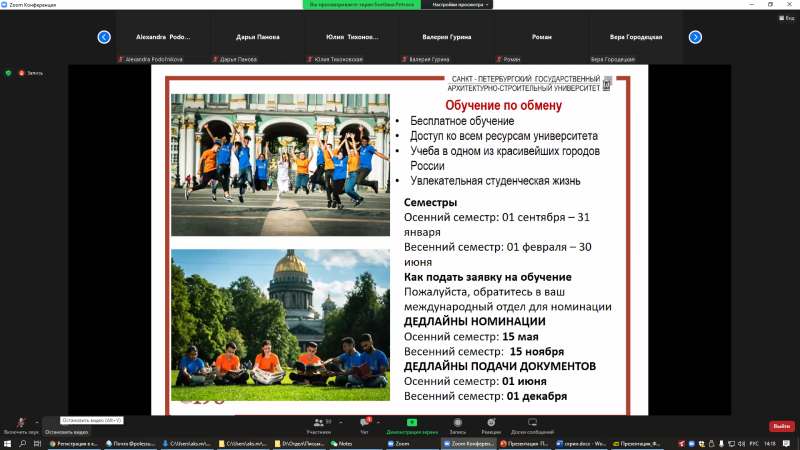Click the Запись record button in toolbar

(458, 426)
